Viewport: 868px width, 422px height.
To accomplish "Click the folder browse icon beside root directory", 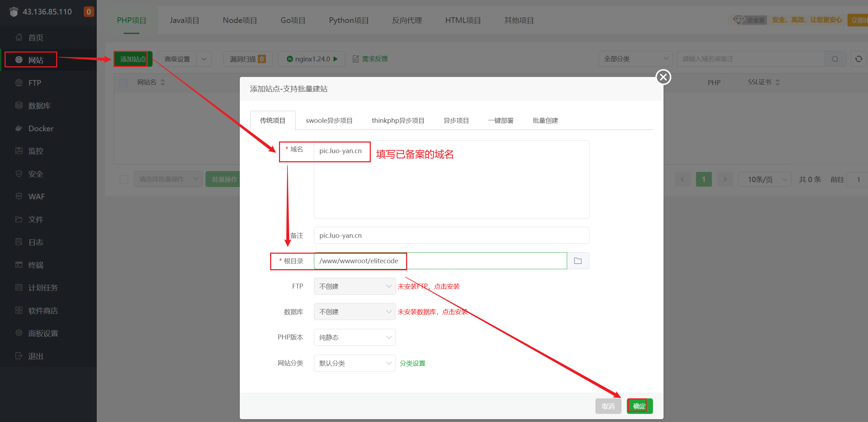I will [x=578, y=261].
